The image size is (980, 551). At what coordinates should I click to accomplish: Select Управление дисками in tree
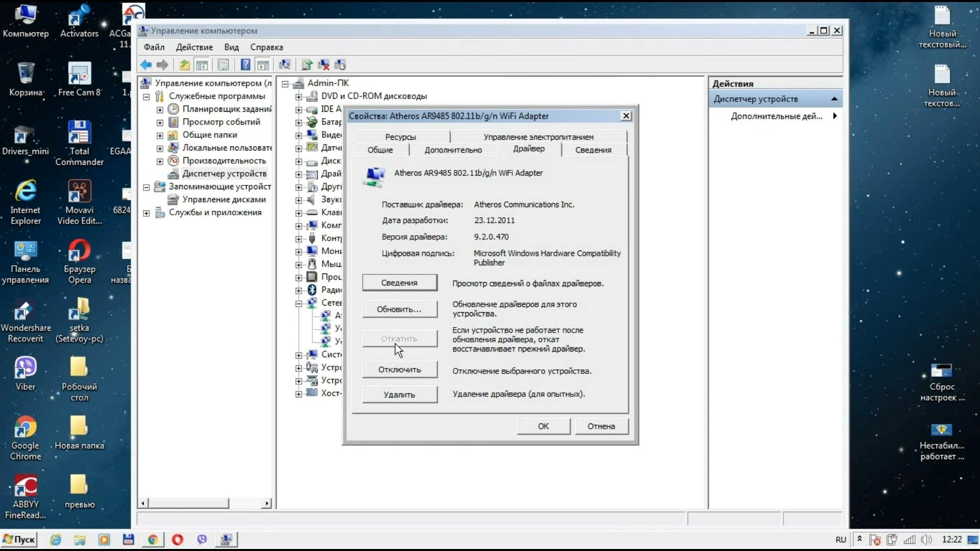coord(224,199)
